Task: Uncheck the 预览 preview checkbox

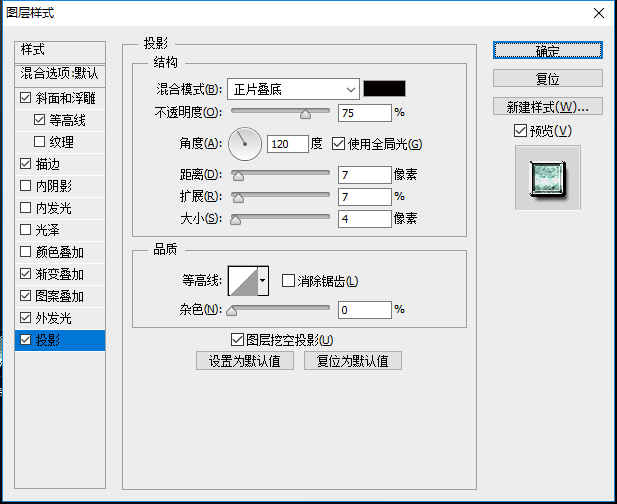Action: coord(519,131)
